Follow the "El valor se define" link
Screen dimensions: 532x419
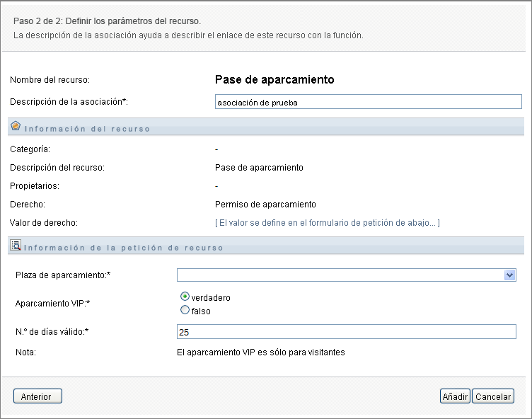(x=328, y=223)
